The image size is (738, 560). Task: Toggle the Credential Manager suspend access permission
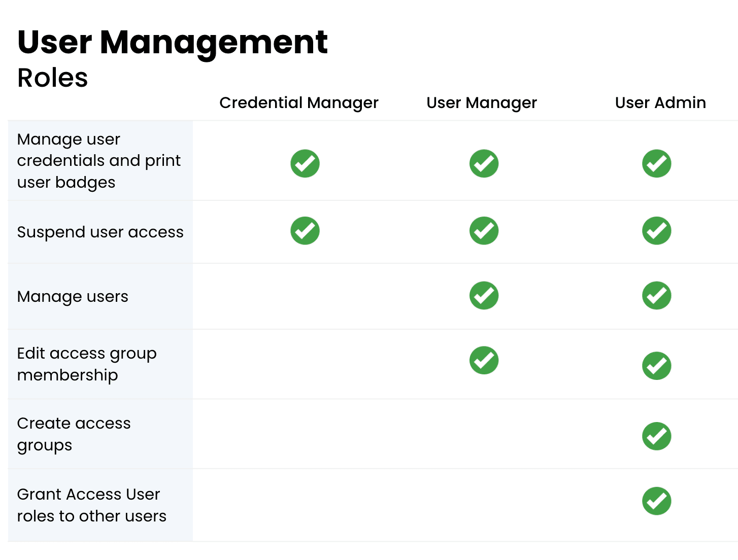(305, 231)
